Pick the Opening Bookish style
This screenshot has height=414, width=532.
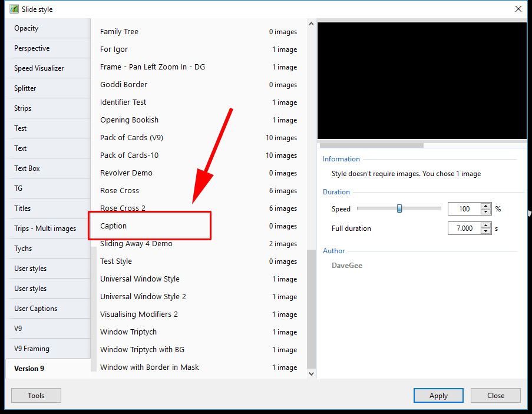point(199,120)
